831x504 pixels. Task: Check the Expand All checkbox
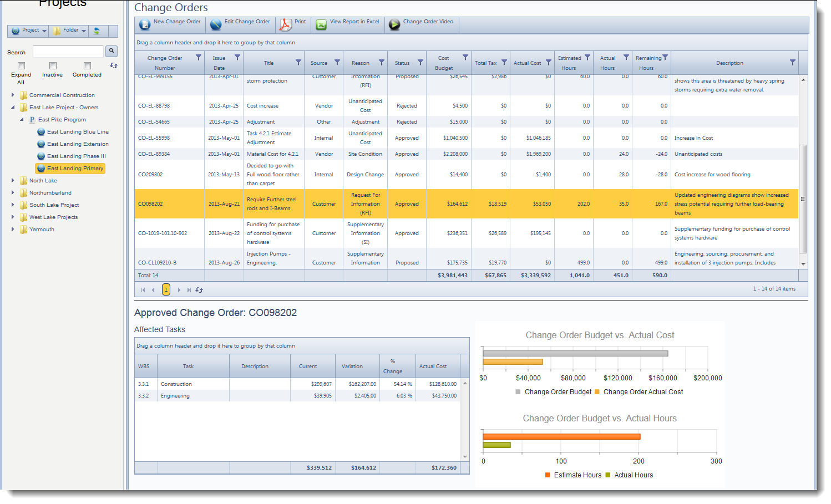[21, 65]
